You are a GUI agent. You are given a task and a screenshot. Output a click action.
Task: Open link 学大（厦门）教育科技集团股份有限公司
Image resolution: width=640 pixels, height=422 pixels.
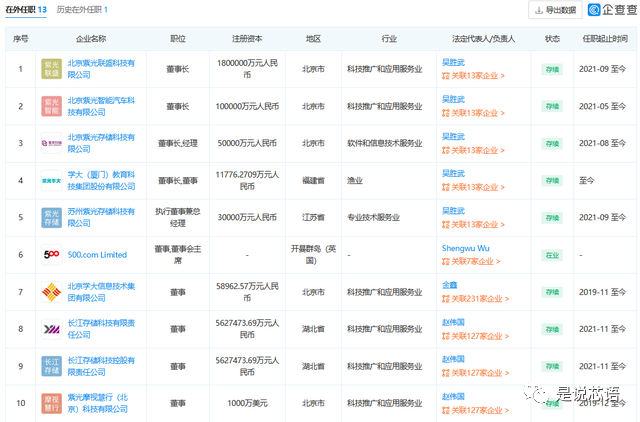point(101,180)
